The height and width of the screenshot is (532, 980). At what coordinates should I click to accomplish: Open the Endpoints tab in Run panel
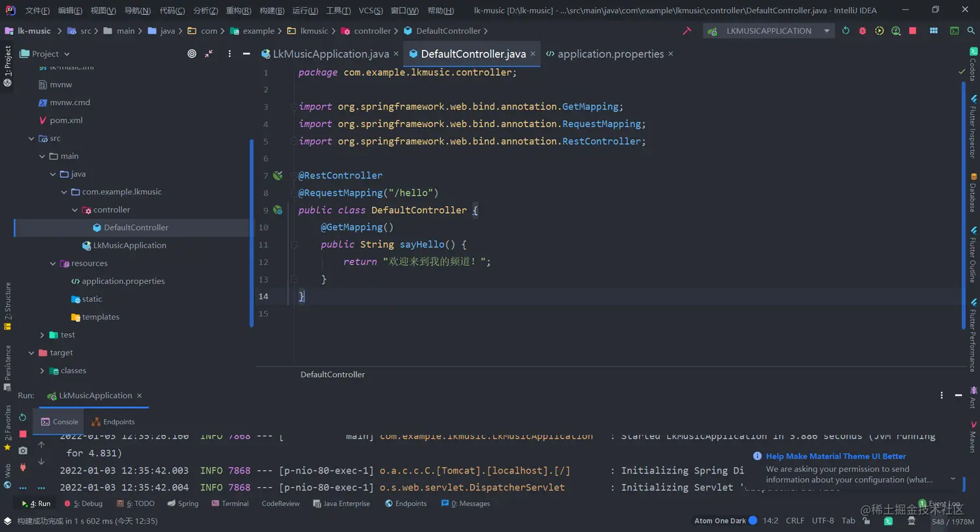pos(113,422)
